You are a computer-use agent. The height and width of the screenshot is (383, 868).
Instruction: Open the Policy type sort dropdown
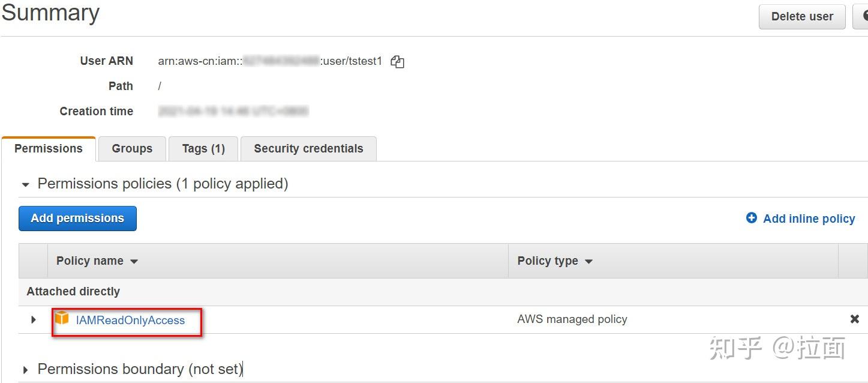pos(588,261)
